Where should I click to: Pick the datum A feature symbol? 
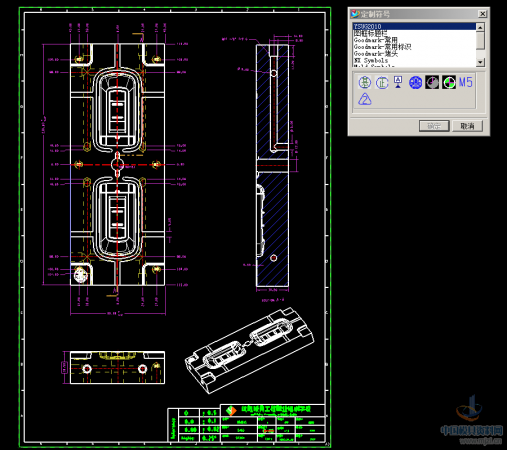pyautogui.click(x=398, y=82)
